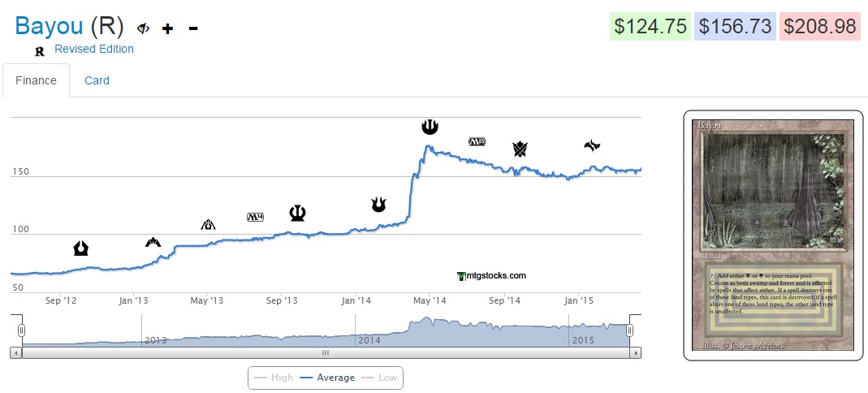Toggle the eye icon next to Bayou
The image size is (868, 393).
tap(144, 28)
